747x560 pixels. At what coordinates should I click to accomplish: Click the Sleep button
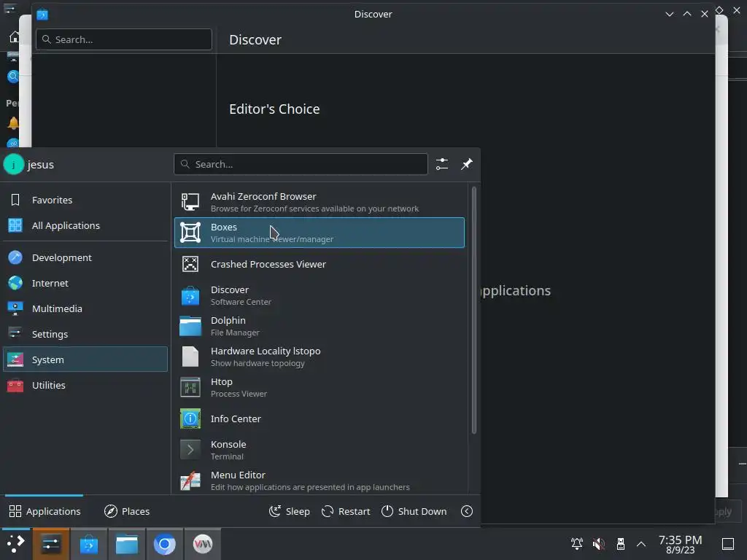pos(289,511)
